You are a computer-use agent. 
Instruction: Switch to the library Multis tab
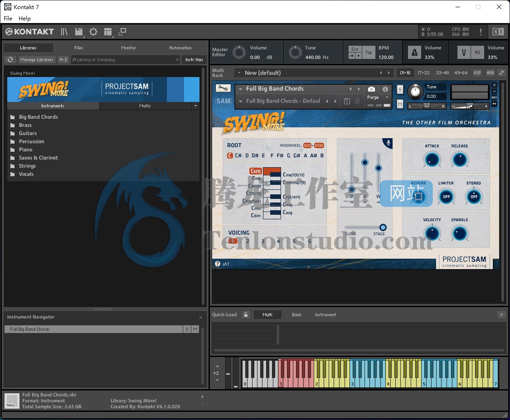pyautogui.click(x=145, y=106)
